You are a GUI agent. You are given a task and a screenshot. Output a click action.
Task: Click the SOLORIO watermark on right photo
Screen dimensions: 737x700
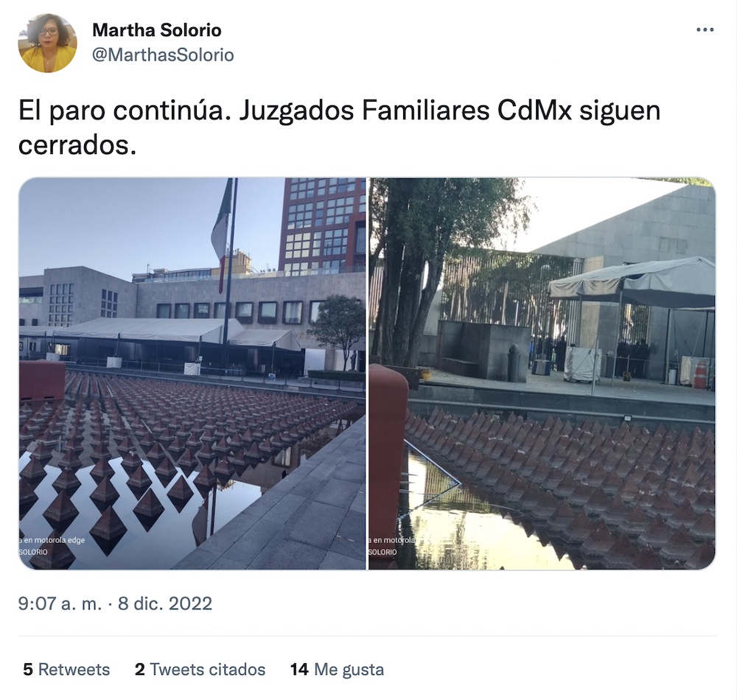(382, 552)
